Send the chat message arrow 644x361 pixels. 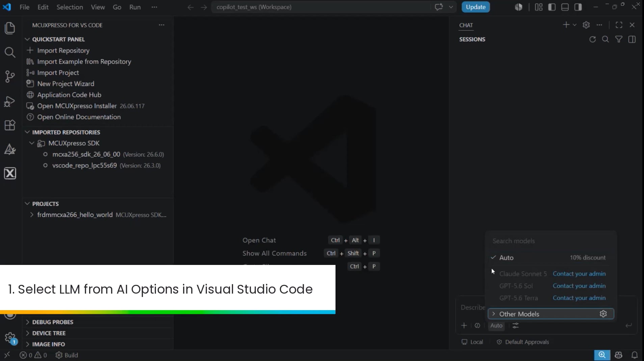click(x=628, y=325)
